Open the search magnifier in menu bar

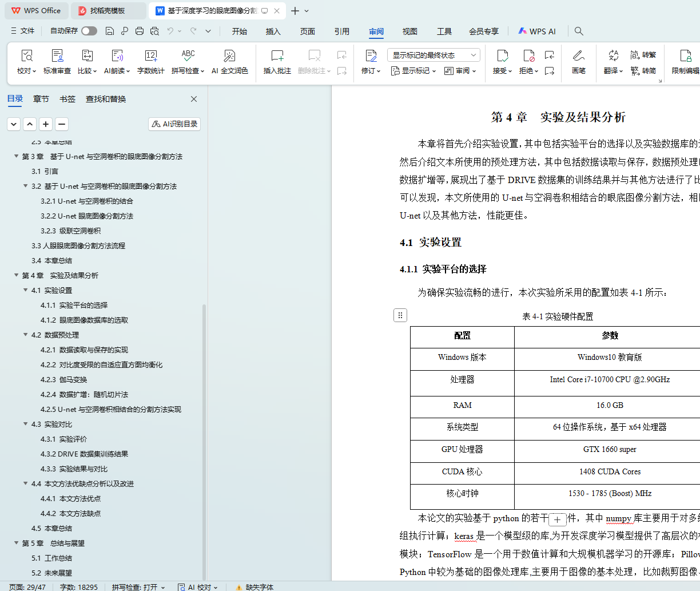pos(579,31)
